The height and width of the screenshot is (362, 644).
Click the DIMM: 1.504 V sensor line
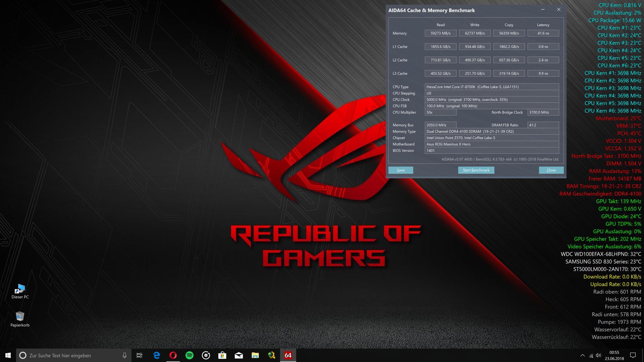point(624,163)
